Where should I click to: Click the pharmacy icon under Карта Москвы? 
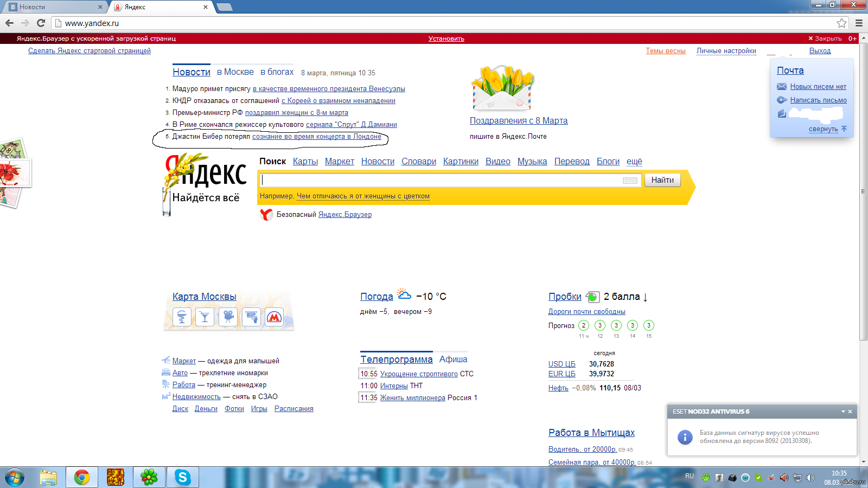click(182, 317)
